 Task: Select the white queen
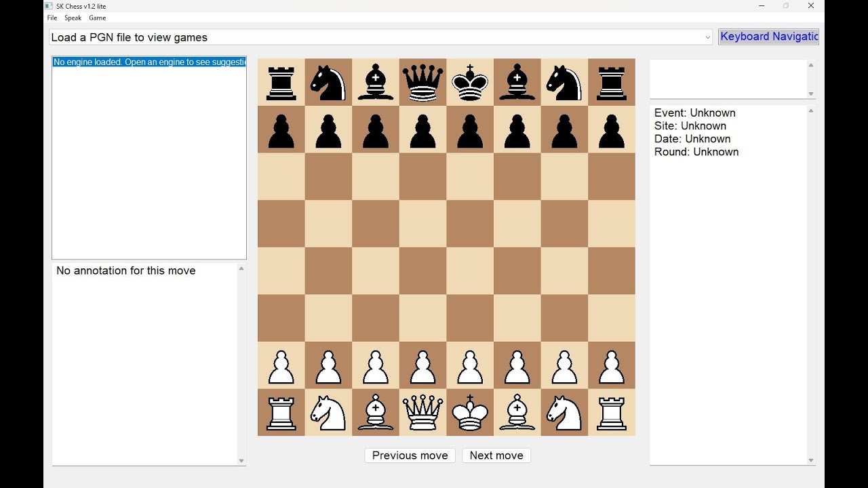[423, 412]
